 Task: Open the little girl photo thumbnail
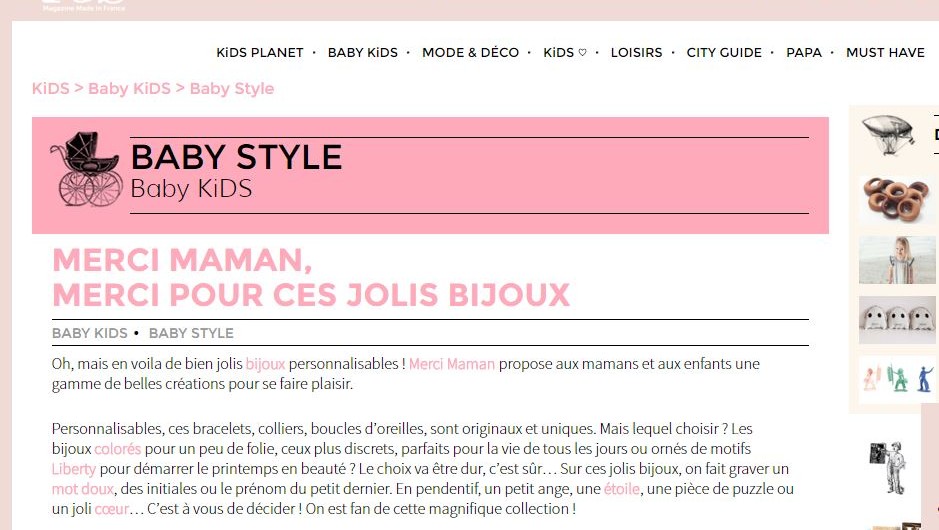(897, 260)
